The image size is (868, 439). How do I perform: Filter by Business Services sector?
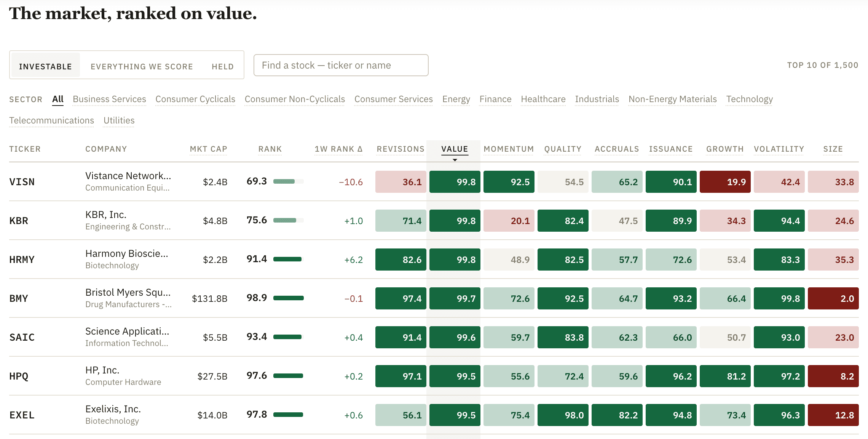coord(109,99)
